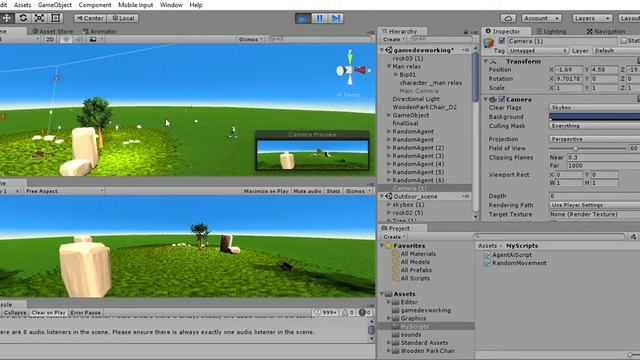Expand the Bip01 hierarchy item
Image resolution: width=640 pixels, height=360 pixels.
click(x=396, y=75)
